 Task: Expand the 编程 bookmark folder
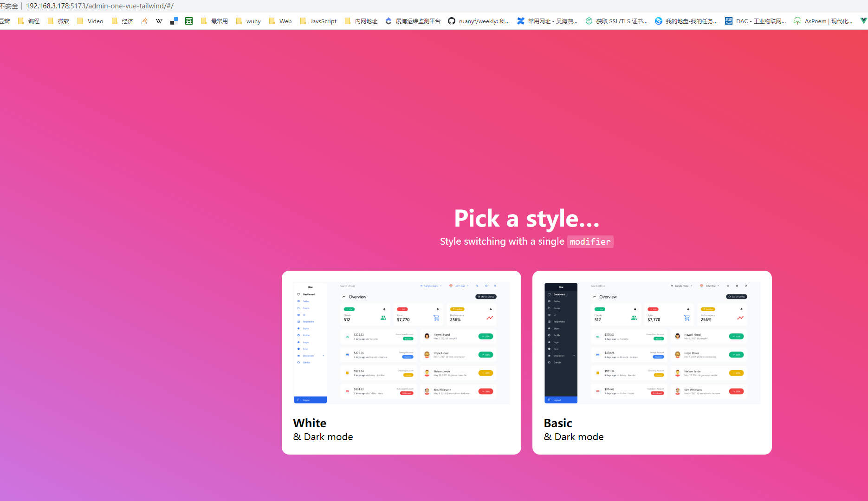29,21
